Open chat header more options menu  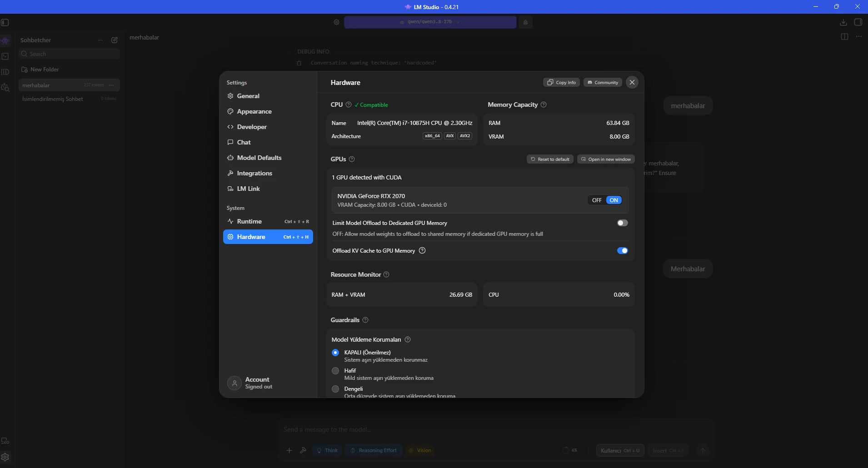coord(858,37)
